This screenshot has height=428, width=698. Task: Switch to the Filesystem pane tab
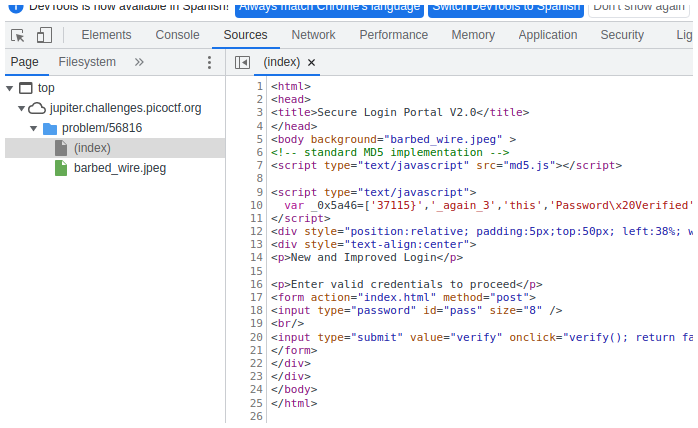(87, 62)
